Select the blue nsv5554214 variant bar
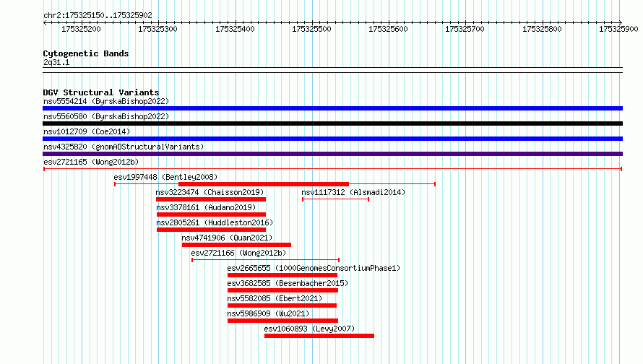Image resolution: width=643 pixels, height=364 pixels. pos(332,108)
